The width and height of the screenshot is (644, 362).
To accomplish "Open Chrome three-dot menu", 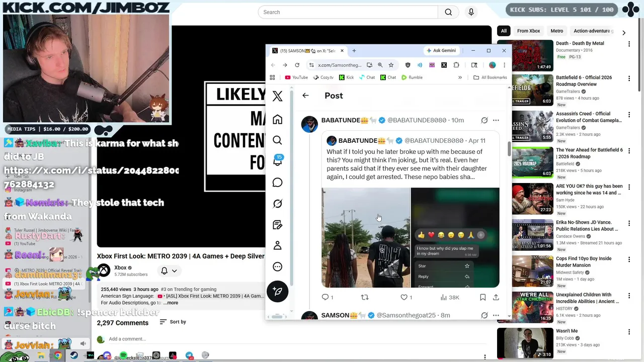I will (504, 65).
